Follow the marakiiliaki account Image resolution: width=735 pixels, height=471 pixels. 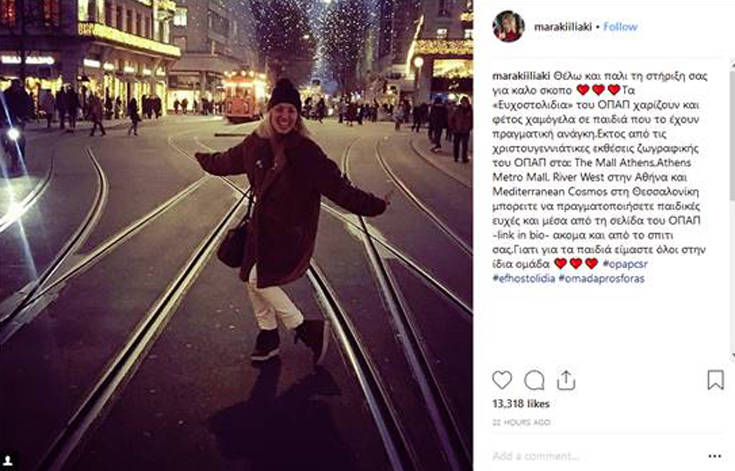coord(620,27)
